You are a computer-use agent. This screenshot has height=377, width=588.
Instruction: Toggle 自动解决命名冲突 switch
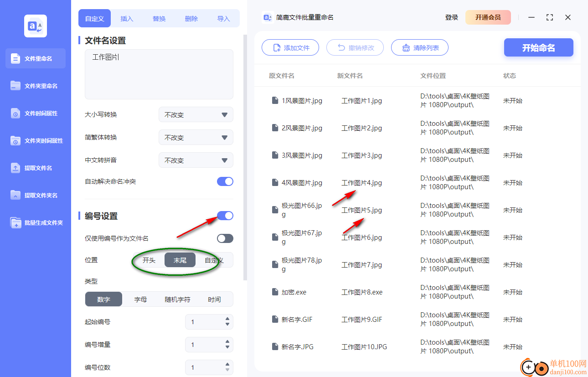pos(225,181)
